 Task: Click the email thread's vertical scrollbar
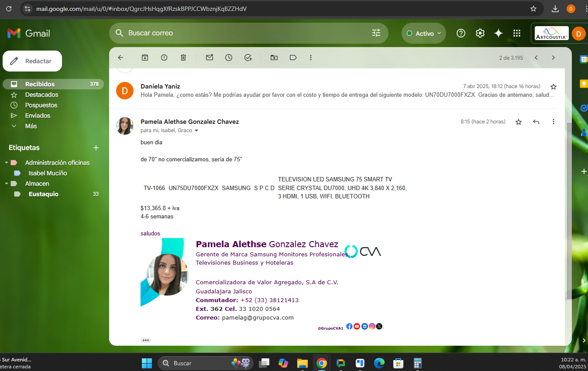[x=569, y=211]
